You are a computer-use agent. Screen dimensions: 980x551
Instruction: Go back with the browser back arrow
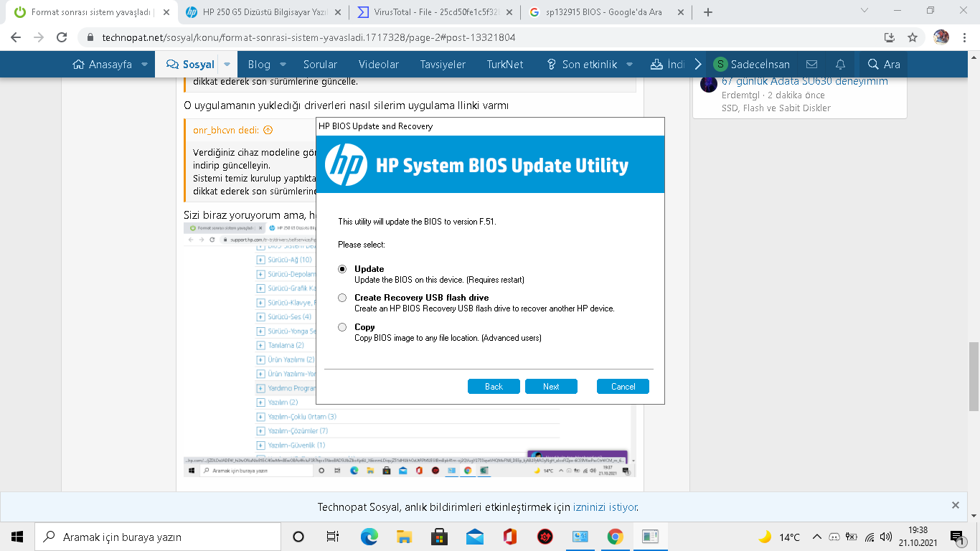coord(16,37)
